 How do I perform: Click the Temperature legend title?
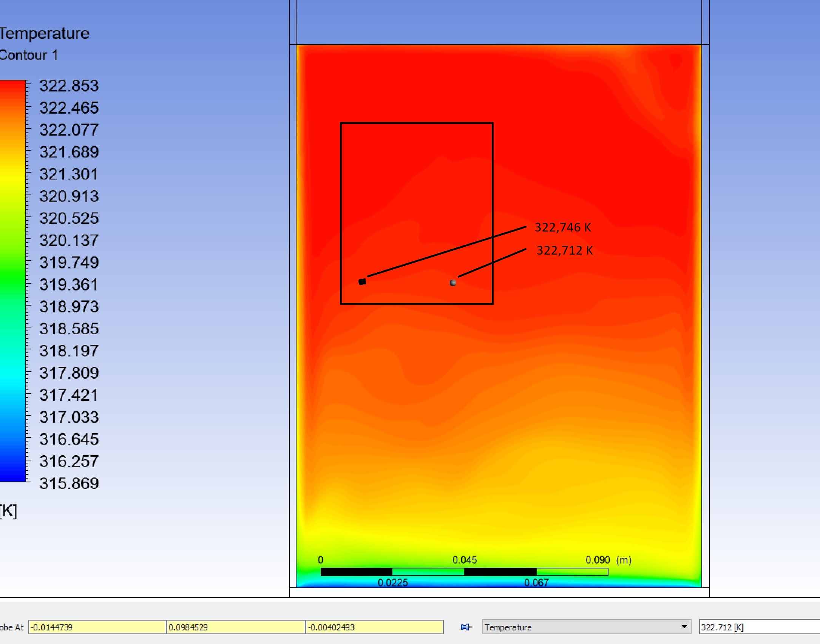click(44, 33)
